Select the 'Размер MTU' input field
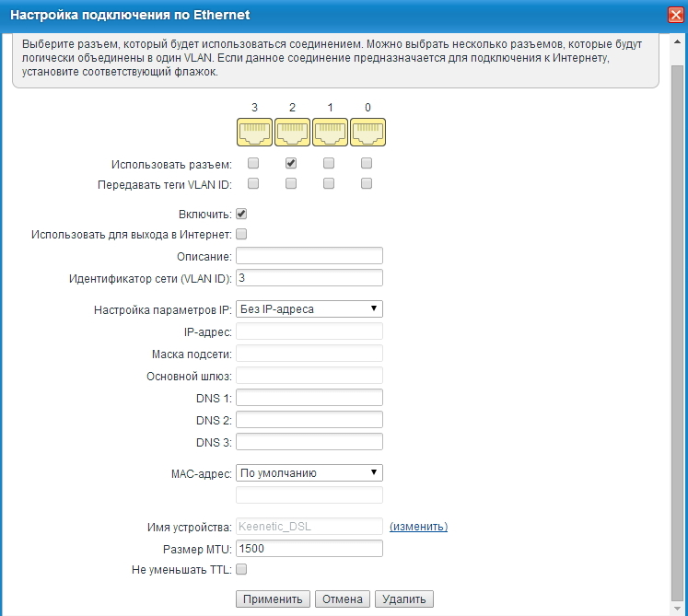688x616 pixels. 309,549
